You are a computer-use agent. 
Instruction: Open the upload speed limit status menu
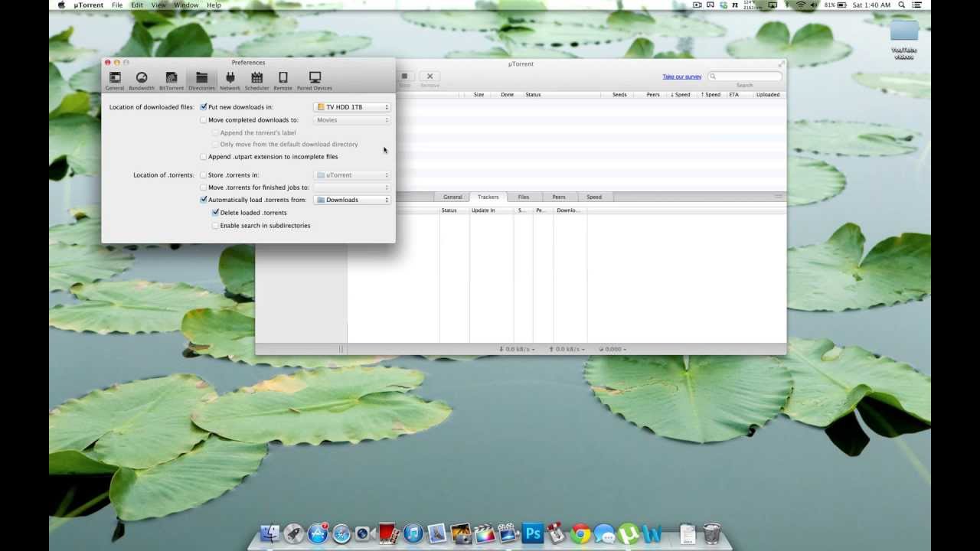(x=567, y=349)
